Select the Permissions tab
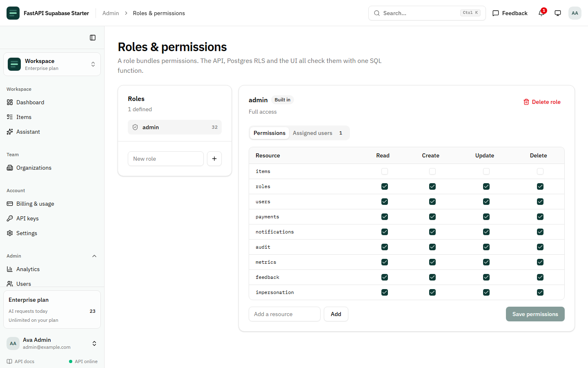The height and width of the screenshot is (368, 588). (x=269, y=133)
